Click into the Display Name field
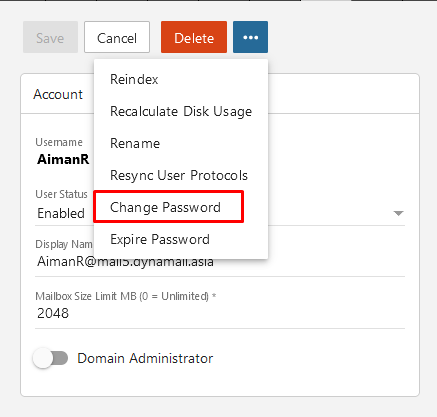The width and height of the screenshot is (437, 417). tap(220, 262)
